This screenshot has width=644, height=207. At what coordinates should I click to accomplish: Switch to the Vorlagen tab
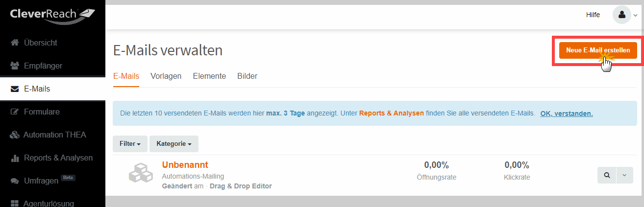click(x=166, y=76)
